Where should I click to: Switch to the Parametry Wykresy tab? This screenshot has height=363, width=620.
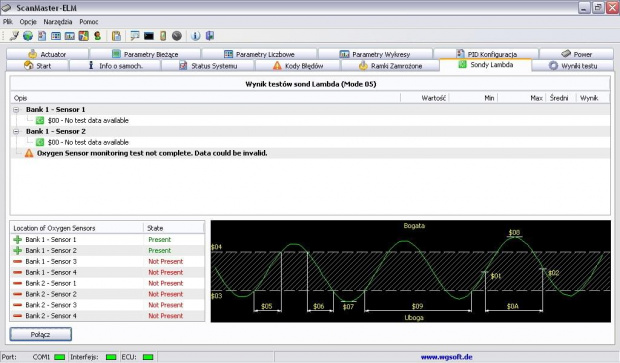[x=375, y=54]
